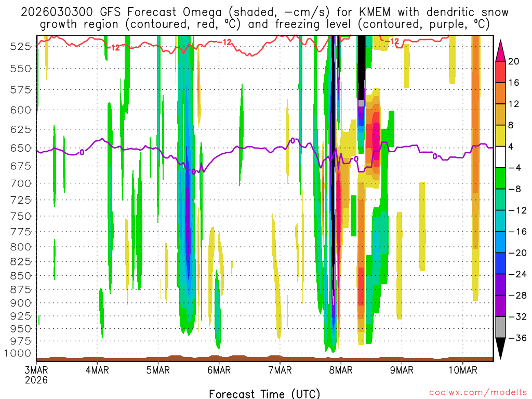
Task: Click the blue -20 to -24 colorbar segment
Action: tap(500, 263)
